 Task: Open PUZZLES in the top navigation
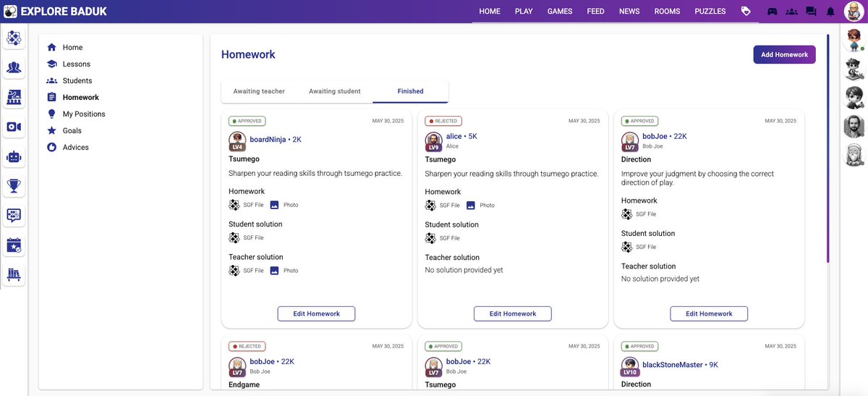(710, 12)
